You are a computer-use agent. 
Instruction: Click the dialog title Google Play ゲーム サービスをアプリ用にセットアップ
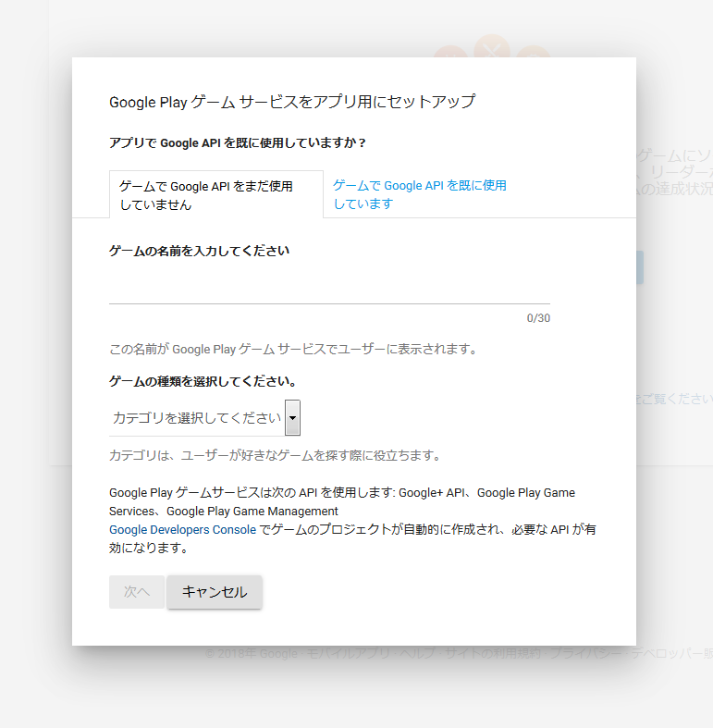click(x=292, y=102)
